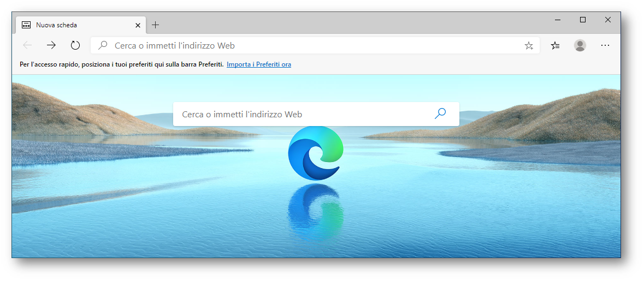Click the forward navigation arrow
The image size is (644, 281).
point(51,45)
